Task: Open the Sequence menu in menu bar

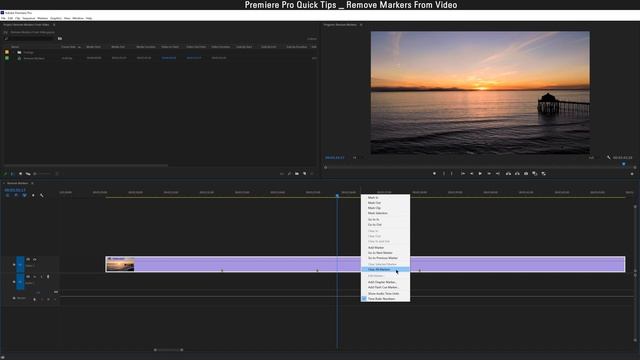Action: (29, 18)
